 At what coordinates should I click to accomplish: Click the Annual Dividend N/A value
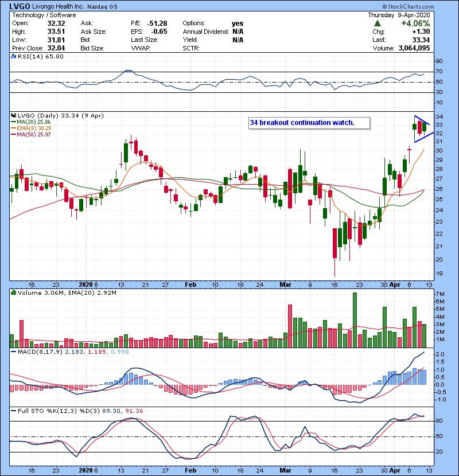(x=238, y=32)
